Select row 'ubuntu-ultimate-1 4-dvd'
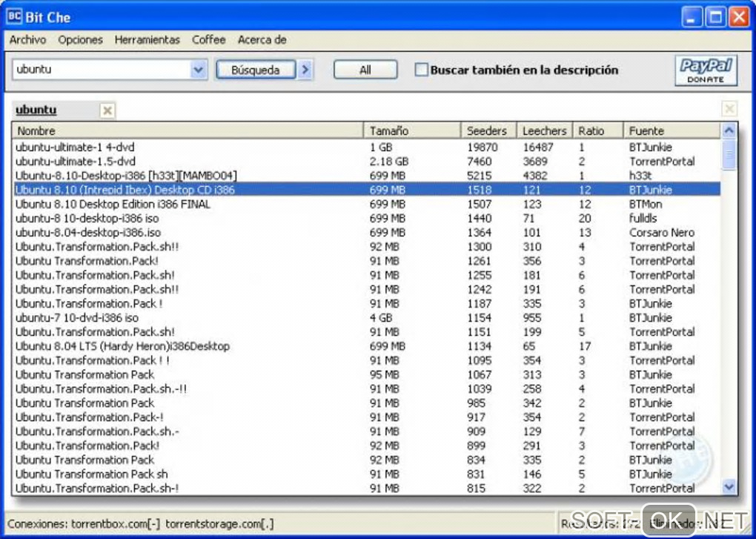The image size is (756, 539). pos(367,147)
